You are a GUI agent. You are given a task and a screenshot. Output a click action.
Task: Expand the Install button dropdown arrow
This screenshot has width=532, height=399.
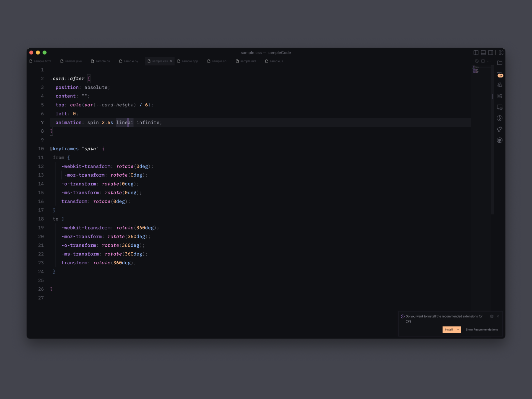tap(458, 330)
